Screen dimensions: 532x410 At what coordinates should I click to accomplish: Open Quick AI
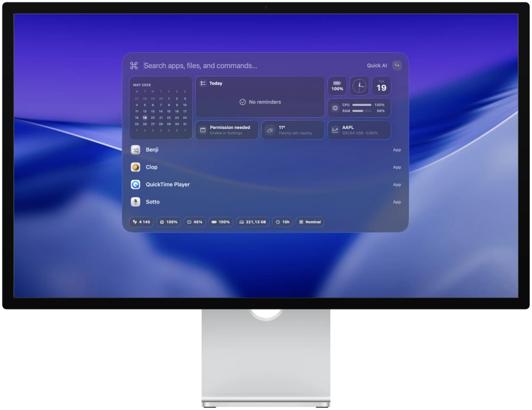[x=377, y=66]
